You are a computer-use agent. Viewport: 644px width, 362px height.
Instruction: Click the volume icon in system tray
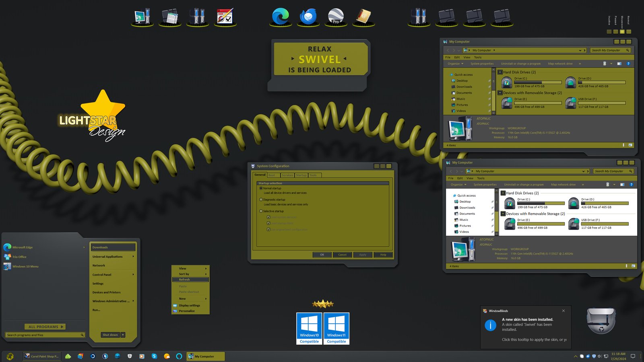click(600, 356)
